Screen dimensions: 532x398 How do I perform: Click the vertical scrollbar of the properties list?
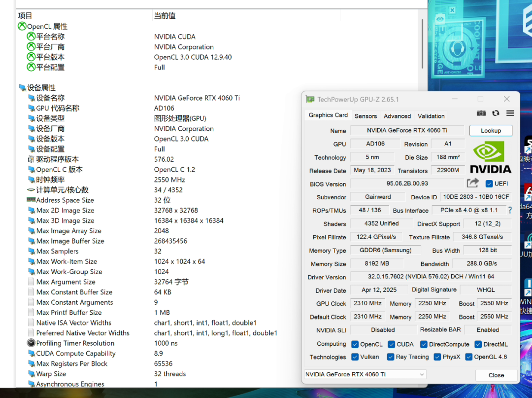coord(423,44)
